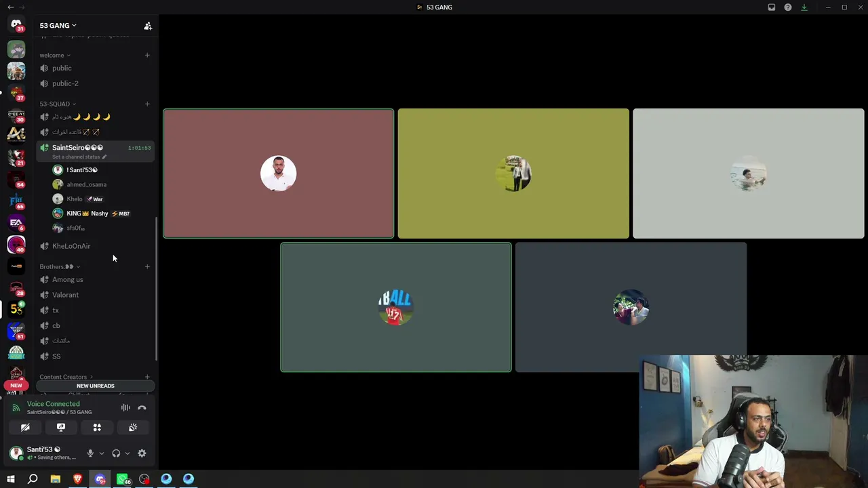The image size is (868, 488).
Task: Expand the Content Creators category
Action: click(66, 377)
